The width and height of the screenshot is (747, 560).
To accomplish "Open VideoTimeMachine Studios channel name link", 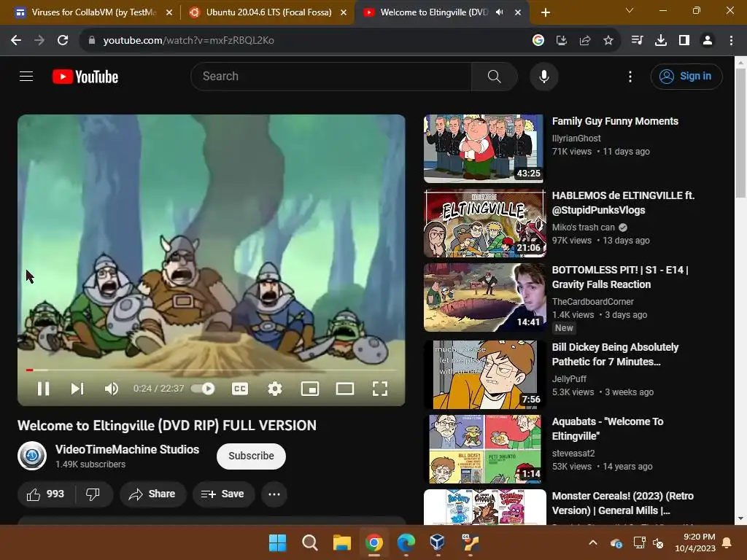I will pos(127,449).
